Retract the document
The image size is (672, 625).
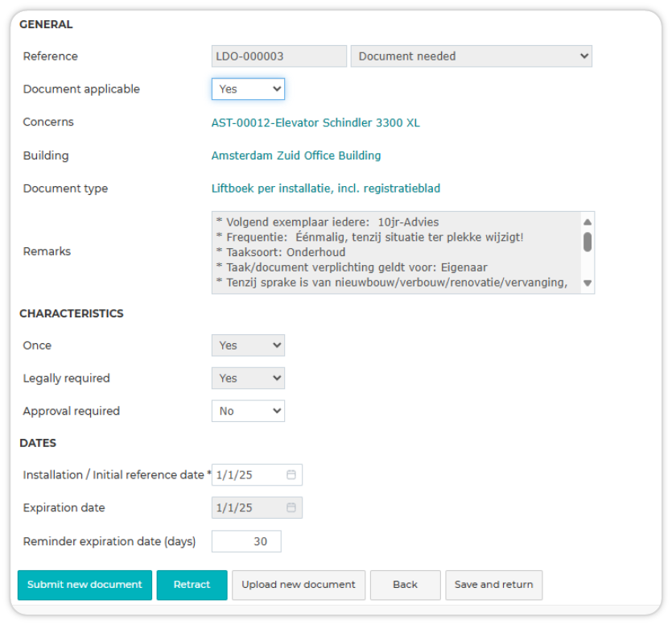click(192, 585)
